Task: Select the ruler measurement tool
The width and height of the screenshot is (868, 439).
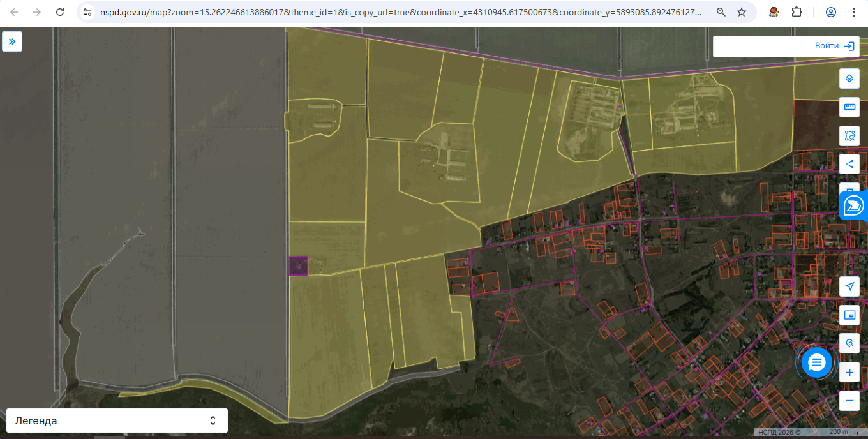Action: (x=849, y=107)
